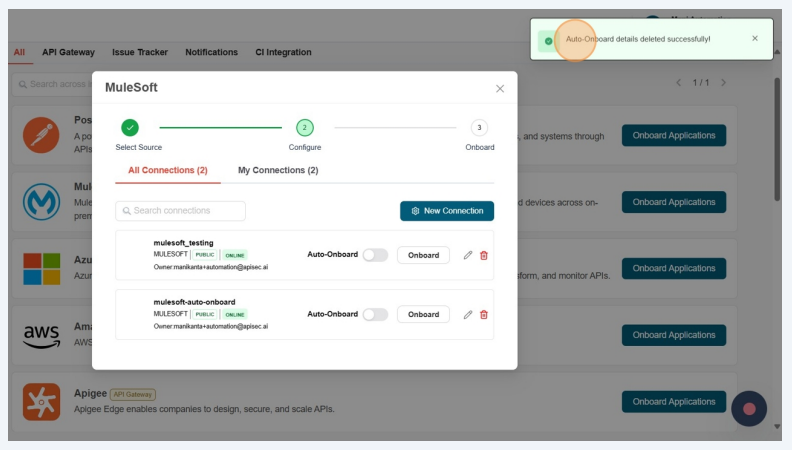Viewport: 792px width, 450px height.
Task: Click the step 3 Onboard circle
Action: coord(479,127)
